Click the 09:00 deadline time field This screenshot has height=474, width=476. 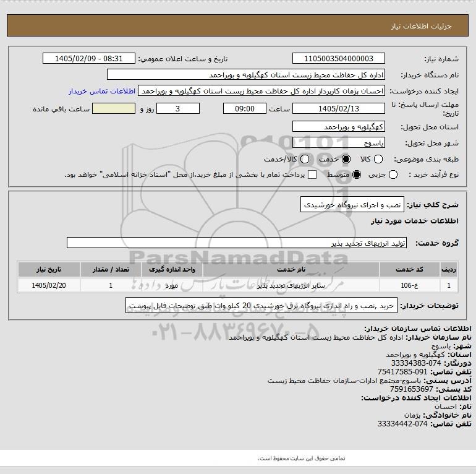pos(245,108)
